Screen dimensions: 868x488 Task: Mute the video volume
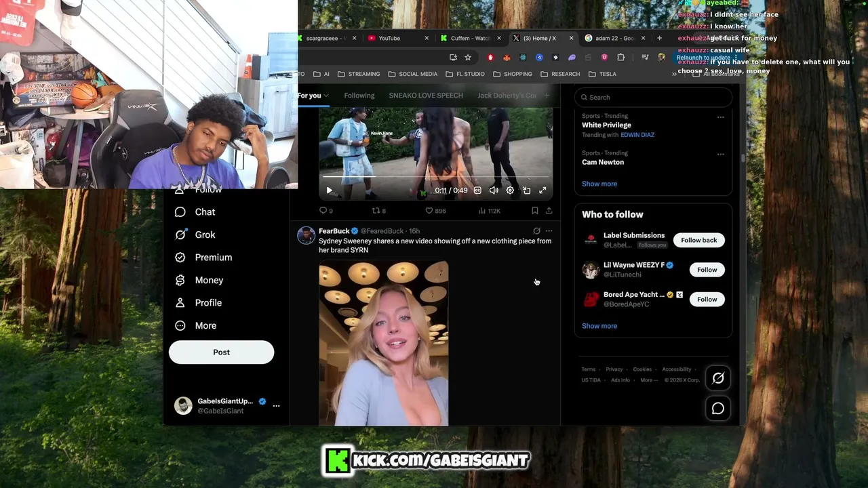click(x=494, y=190)
